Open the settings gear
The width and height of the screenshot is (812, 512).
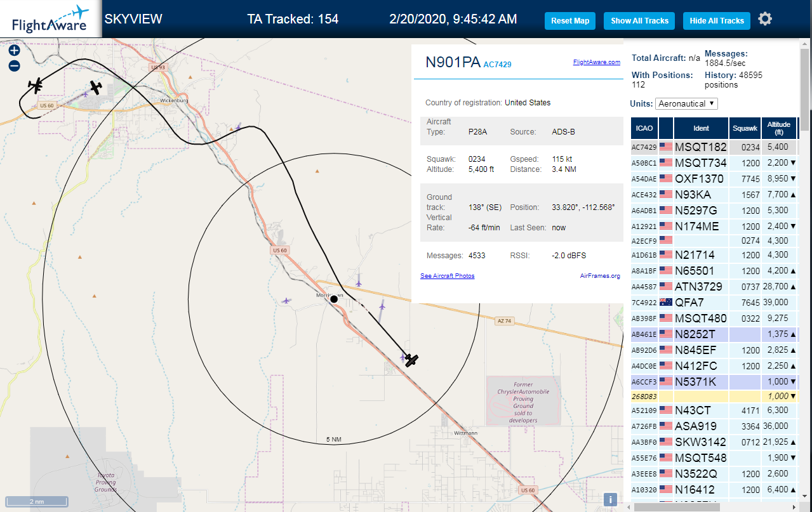(765, 19)
